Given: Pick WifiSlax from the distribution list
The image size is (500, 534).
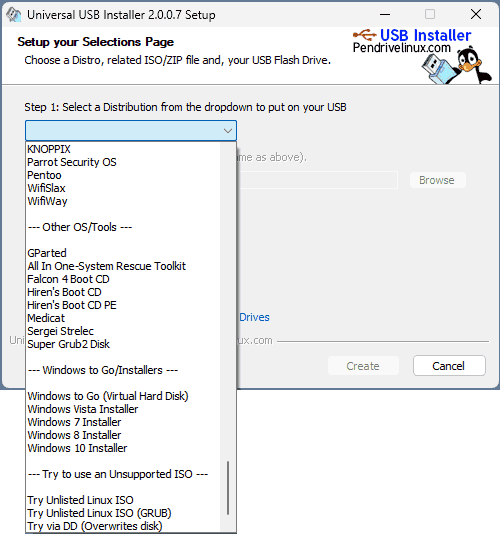Looking at the screenshot, I should coord(46,188).
